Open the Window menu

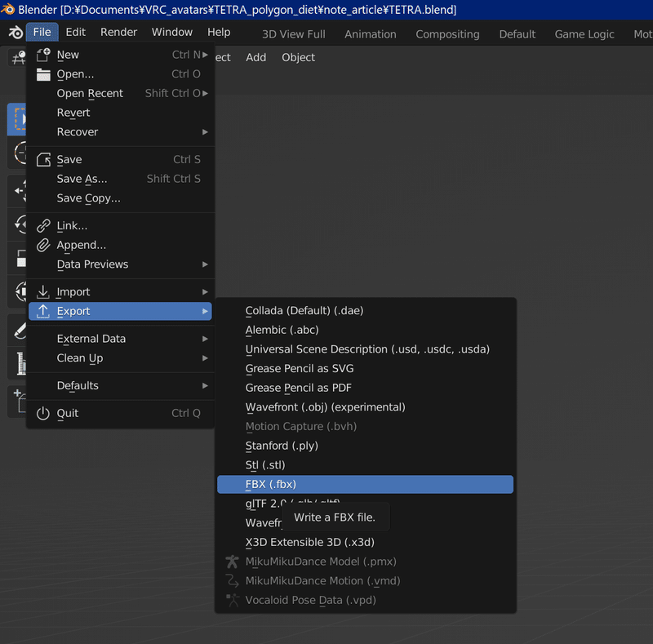coord(172,32)
